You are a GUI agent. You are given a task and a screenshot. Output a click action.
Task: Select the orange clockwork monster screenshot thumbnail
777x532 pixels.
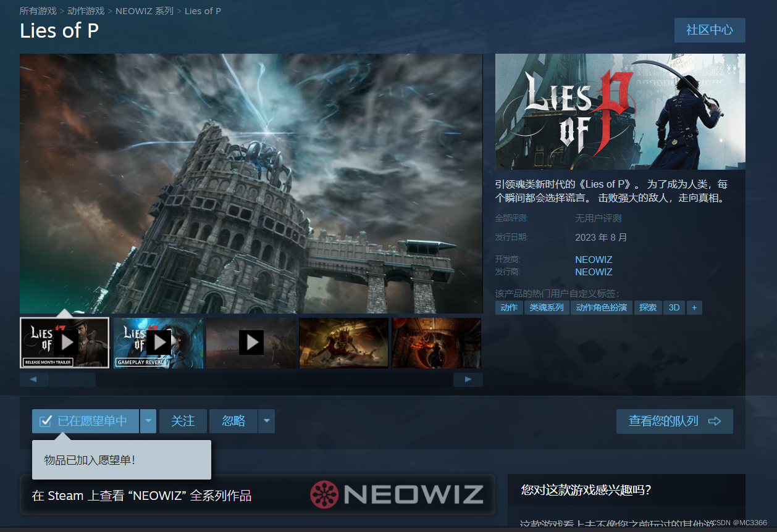(x=344, y=343)
